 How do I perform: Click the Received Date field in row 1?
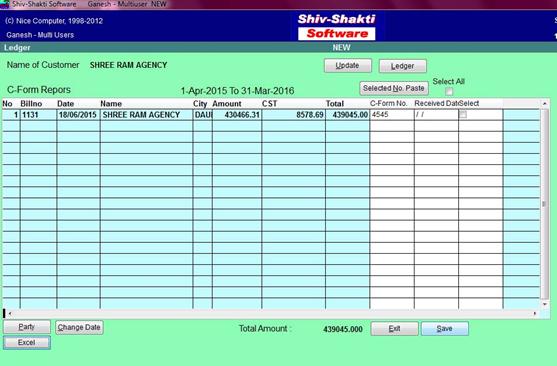[x=436, y=114]
